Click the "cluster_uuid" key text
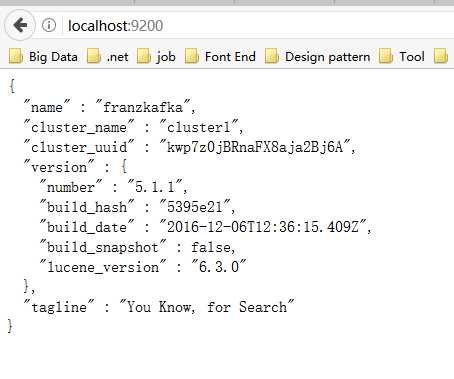The width and height of the screenshot is (454, 379). [x=79, y=147]
